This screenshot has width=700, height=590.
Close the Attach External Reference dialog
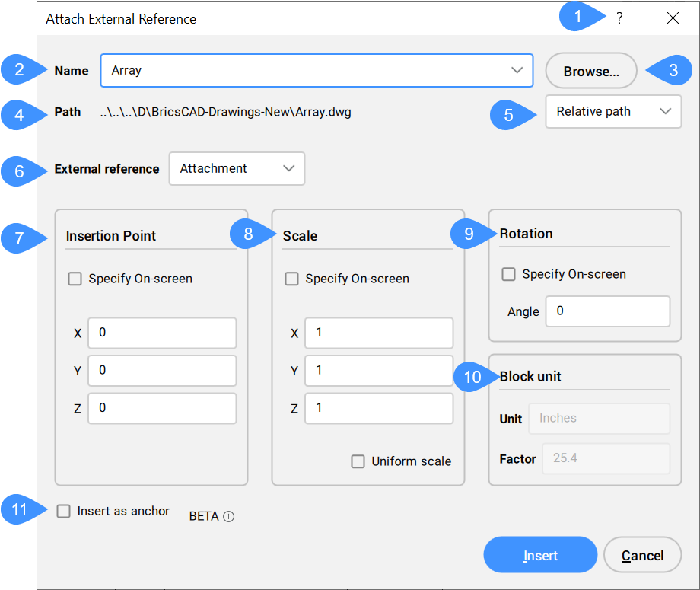(673, 19)
